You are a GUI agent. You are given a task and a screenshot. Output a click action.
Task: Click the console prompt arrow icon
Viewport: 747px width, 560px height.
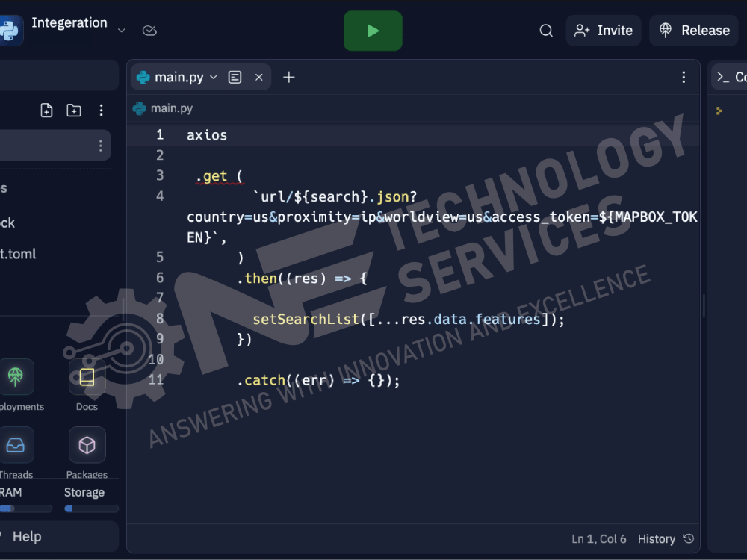click(719, 111)
